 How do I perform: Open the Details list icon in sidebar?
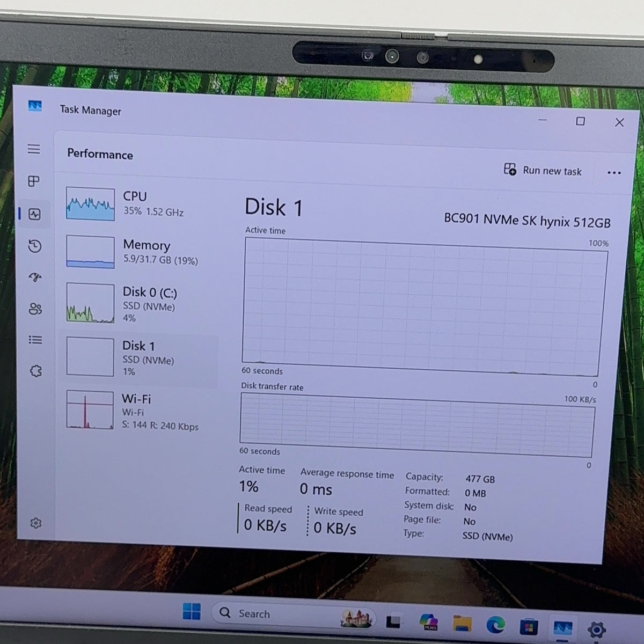35,340
